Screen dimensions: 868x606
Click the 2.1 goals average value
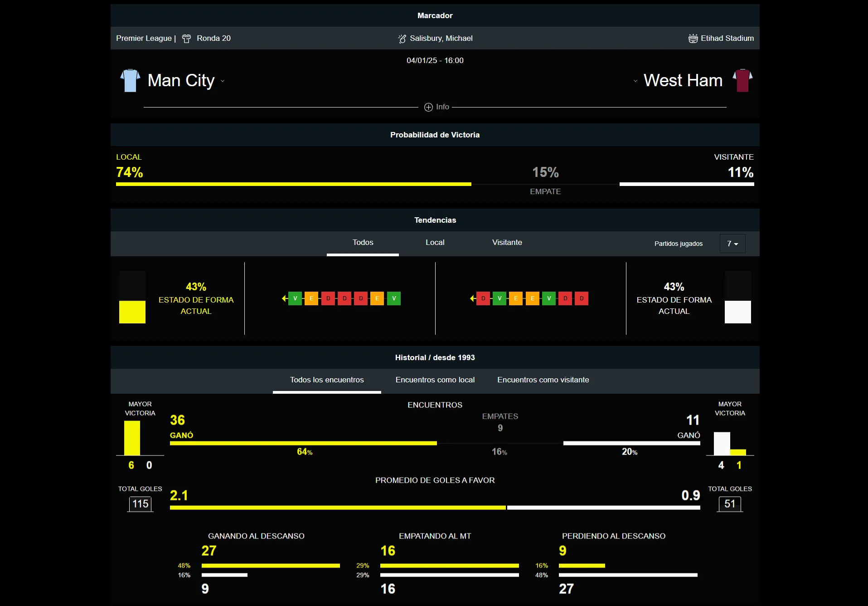[x=179, y=495]
